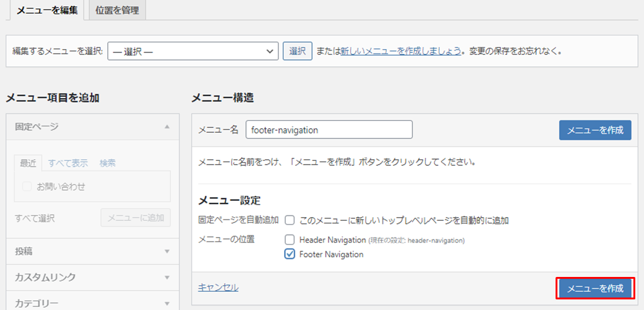Click the メニュー名 input field
Viewport: 644px width, 310px height.
[x=329, y=130]
